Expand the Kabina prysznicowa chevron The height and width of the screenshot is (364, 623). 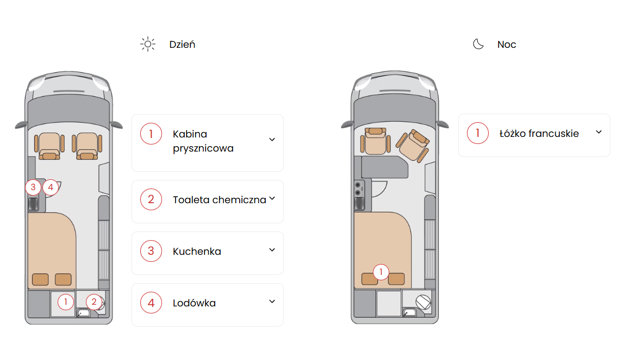(x=272, y=140)
